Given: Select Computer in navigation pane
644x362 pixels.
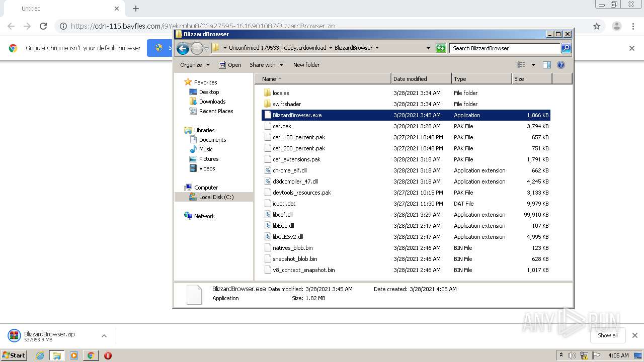Looking at the screenshot, I should [x=206, y=188].
